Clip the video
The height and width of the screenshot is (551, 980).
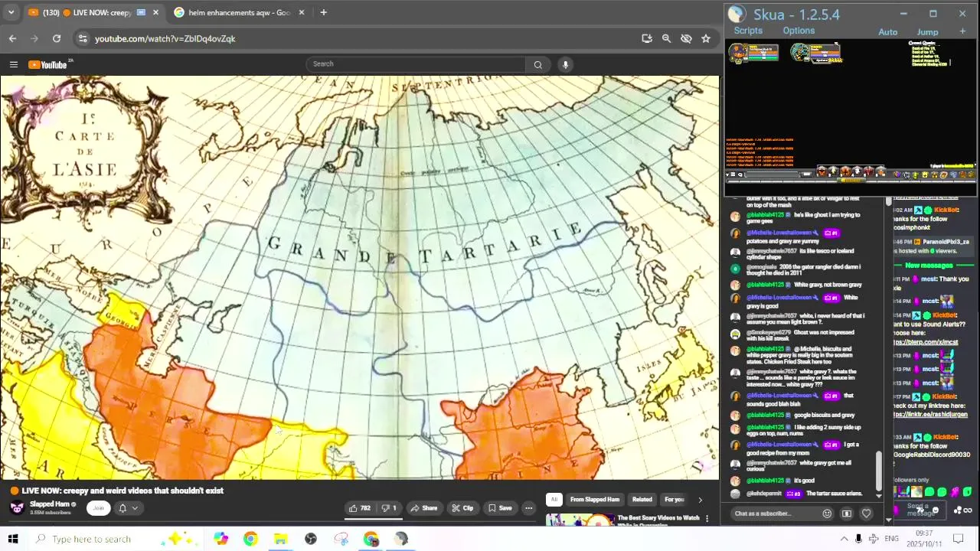click(462, 508)
